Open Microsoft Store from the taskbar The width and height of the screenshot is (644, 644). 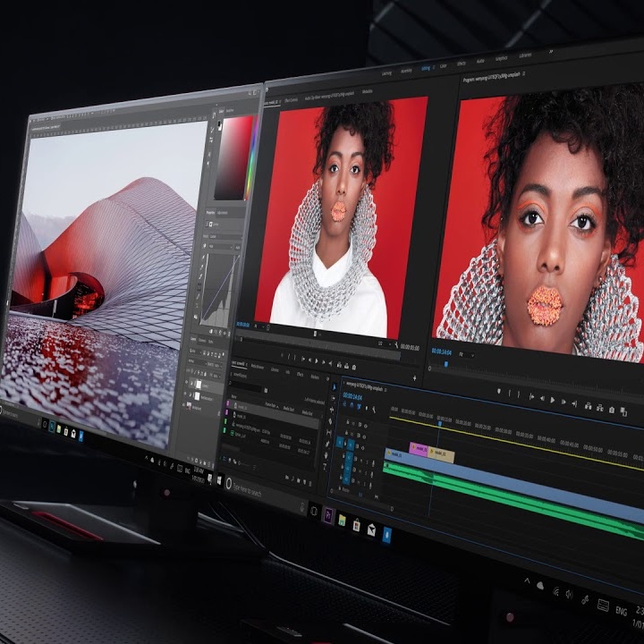point(357,525)
